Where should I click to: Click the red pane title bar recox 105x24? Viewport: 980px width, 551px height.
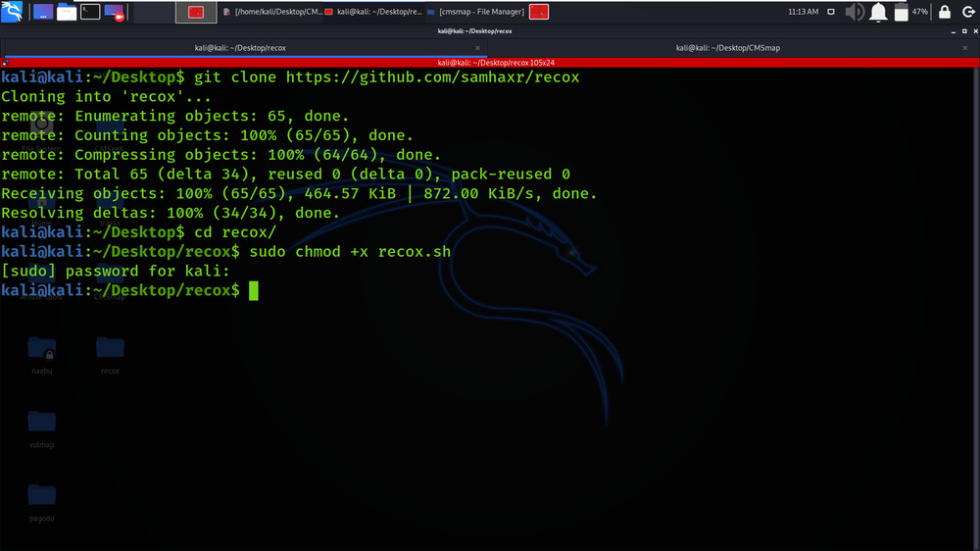[x=496, y=63]
